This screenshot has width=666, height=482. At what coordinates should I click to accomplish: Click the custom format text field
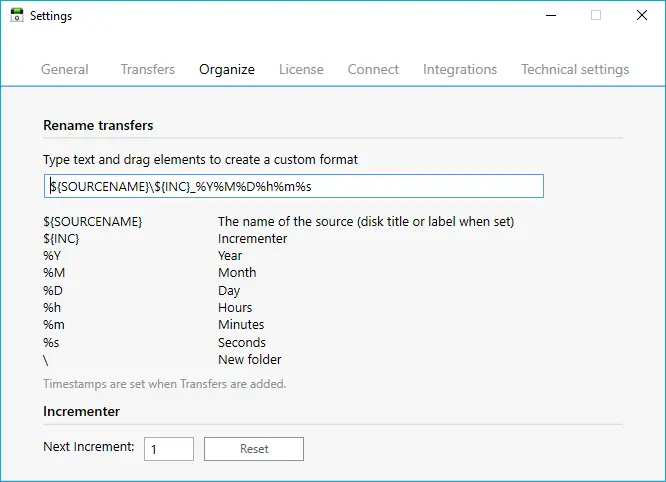click(294, 186)
